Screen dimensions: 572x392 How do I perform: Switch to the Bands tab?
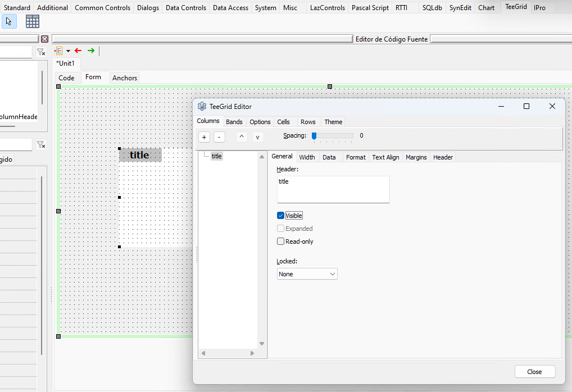[234, 122]
